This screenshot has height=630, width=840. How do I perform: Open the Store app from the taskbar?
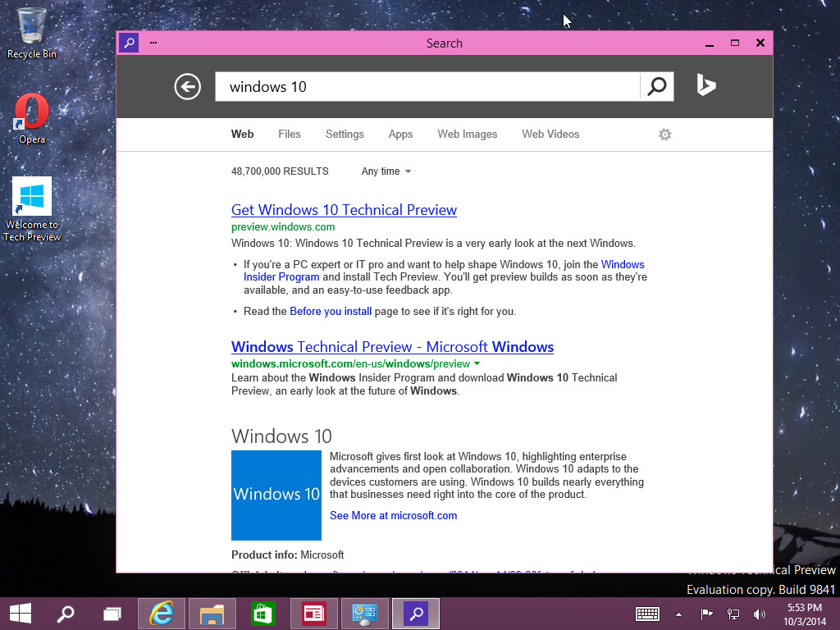(x=263, y=614)
